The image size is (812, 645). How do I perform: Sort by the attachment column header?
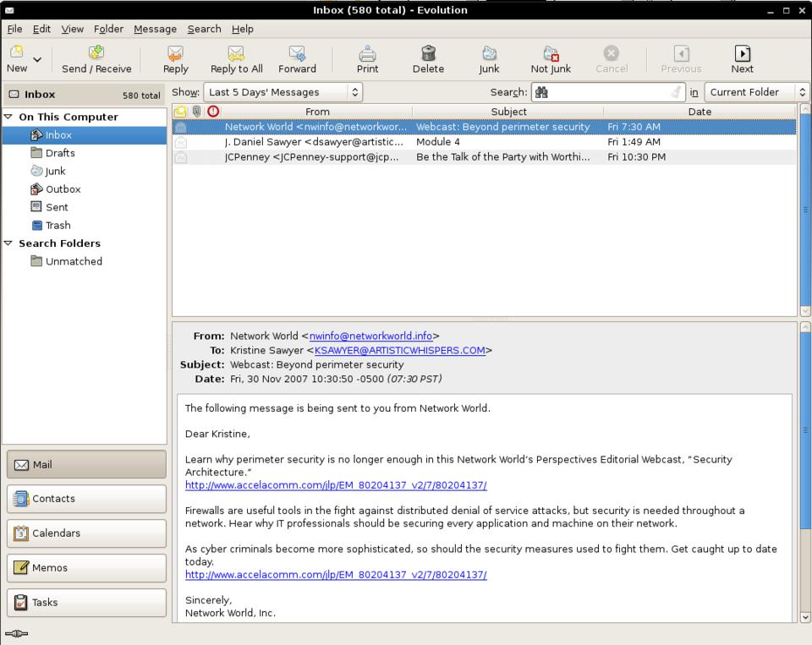pyautogui.click(x=197, y=112)
